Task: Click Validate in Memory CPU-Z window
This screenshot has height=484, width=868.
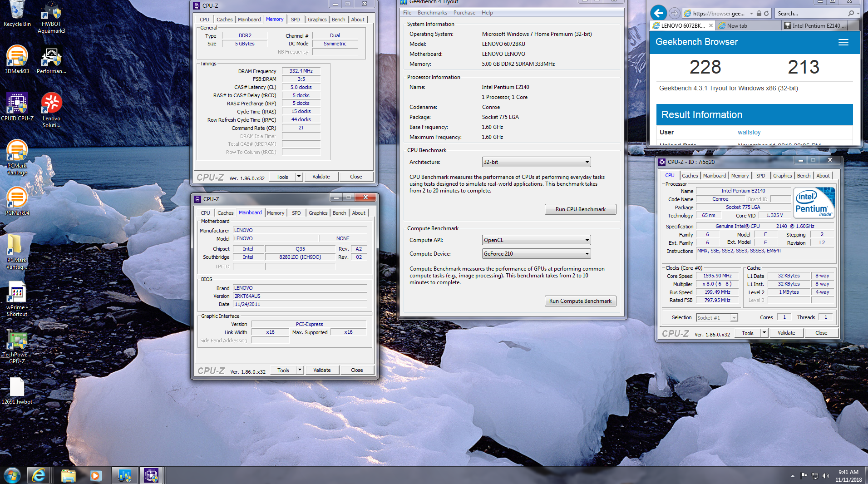Action: [321, 177]
